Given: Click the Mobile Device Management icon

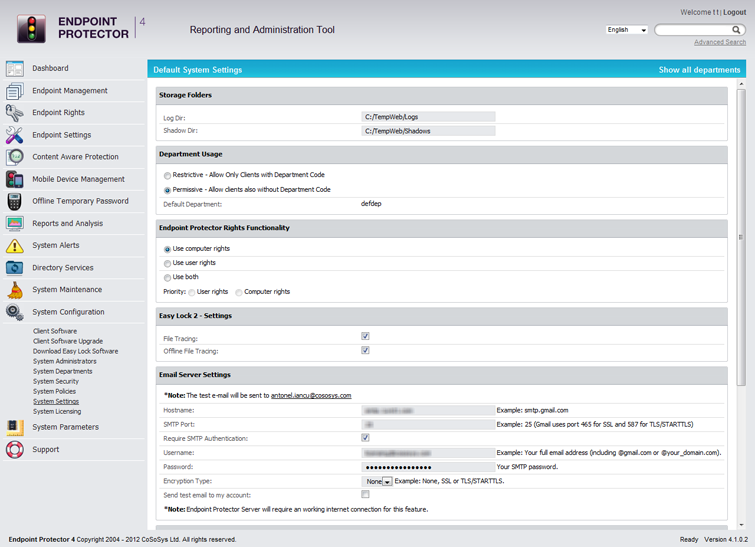Looking at the screenshot, I should pyautogui.click(x=14, y=179).
